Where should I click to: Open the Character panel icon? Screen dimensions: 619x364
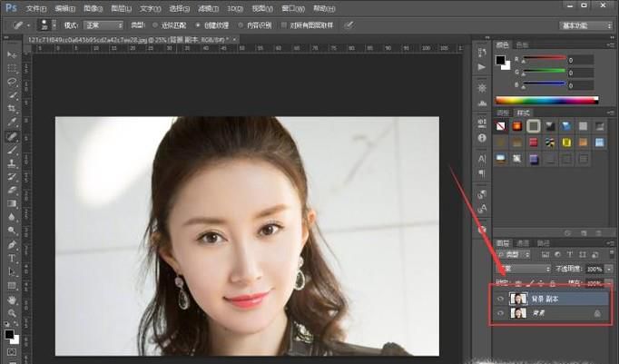(482, 159)
